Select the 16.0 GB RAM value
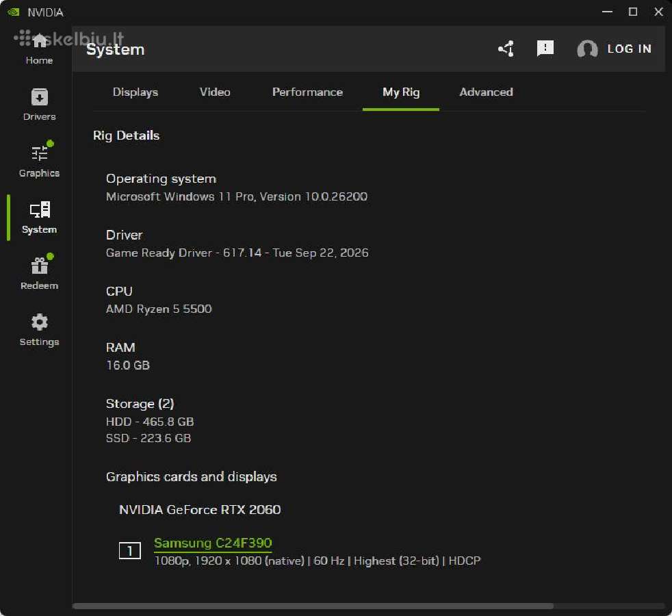 [128, 365]
